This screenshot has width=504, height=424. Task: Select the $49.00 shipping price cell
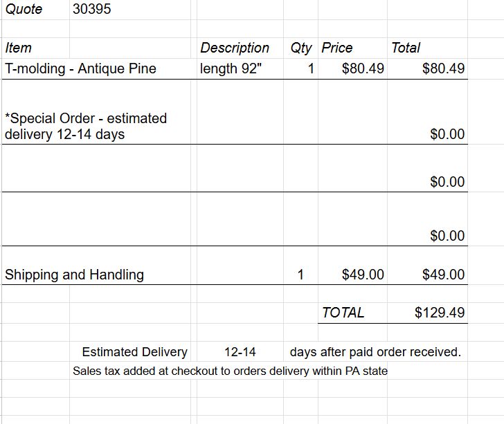coord(363,275)
